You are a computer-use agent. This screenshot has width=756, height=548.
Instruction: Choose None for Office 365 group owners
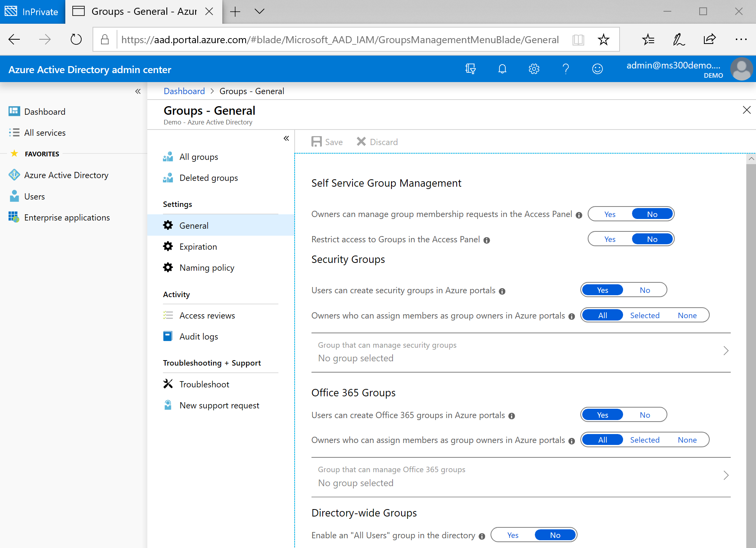tap(687, 439)
